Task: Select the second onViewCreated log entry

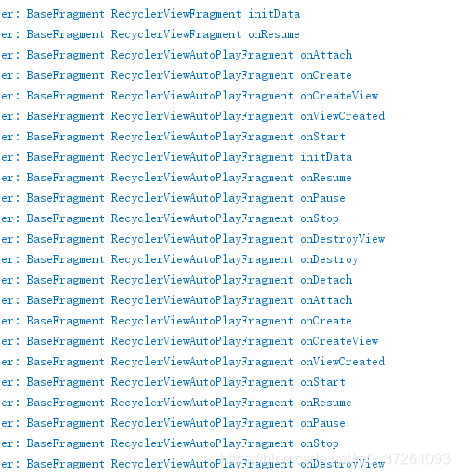Action: 192,362
